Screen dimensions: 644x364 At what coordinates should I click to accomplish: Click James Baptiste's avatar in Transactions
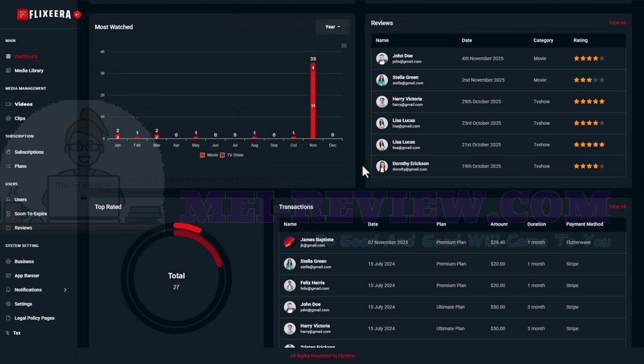pos(290,242)
